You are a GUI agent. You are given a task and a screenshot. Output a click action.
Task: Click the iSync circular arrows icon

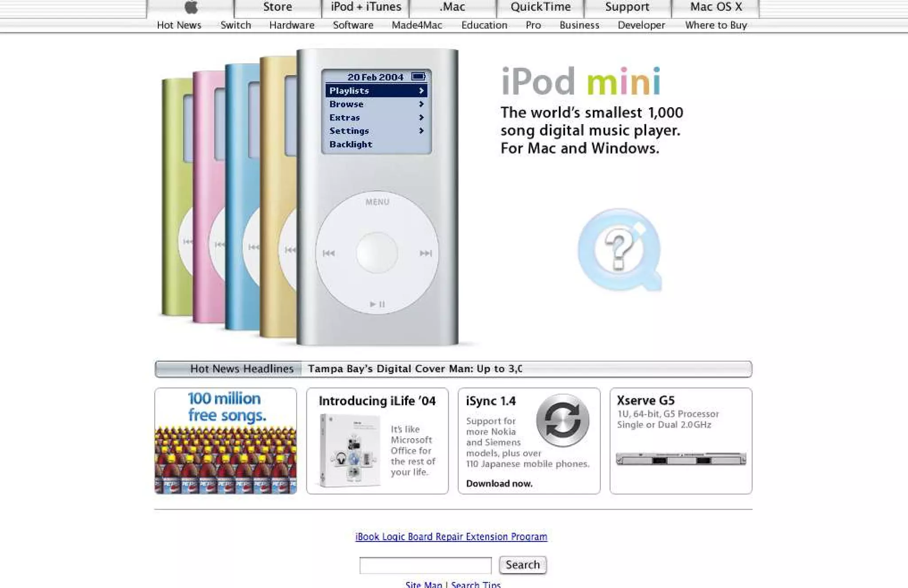(x=563, y=420)
